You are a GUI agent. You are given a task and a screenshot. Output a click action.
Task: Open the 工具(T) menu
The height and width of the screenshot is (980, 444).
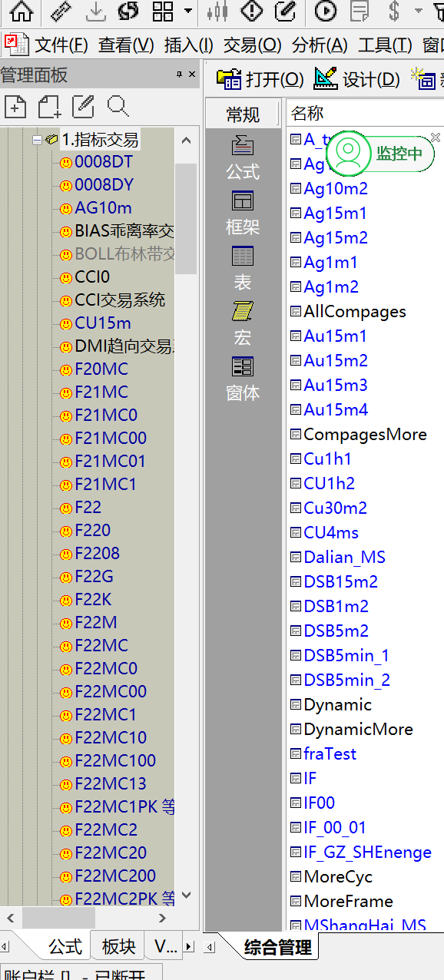(386, 45)
